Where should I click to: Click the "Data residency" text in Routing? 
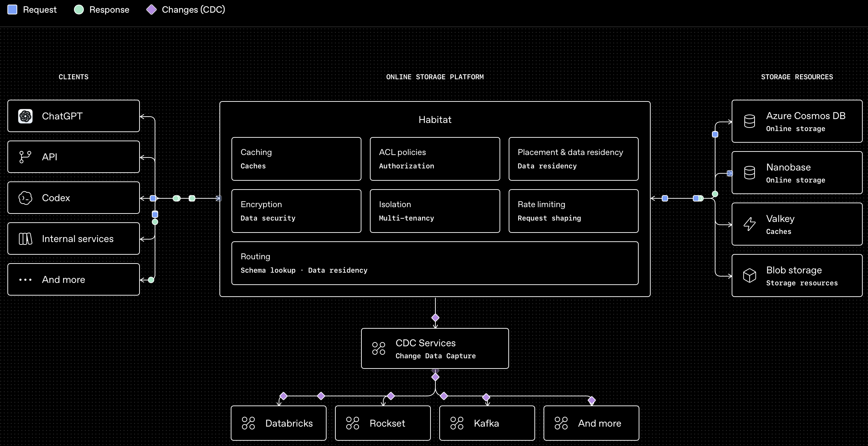click(x=338, y=270)
